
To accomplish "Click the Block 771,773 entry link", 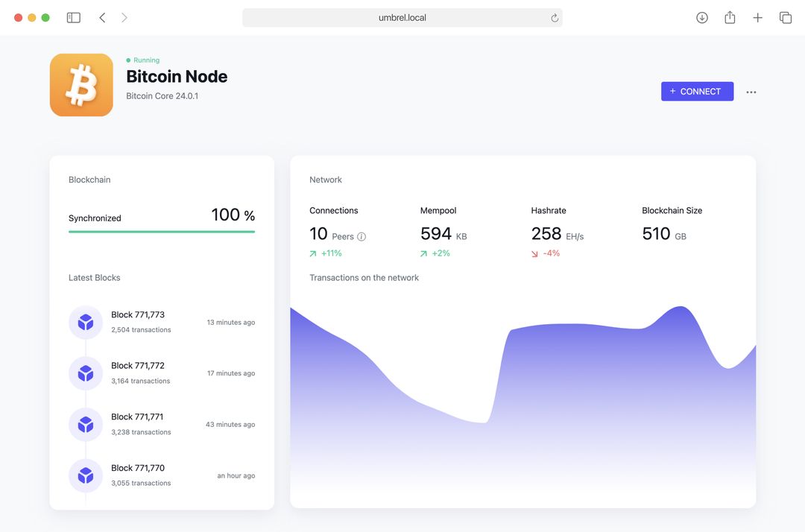I will tap(138, 314).
